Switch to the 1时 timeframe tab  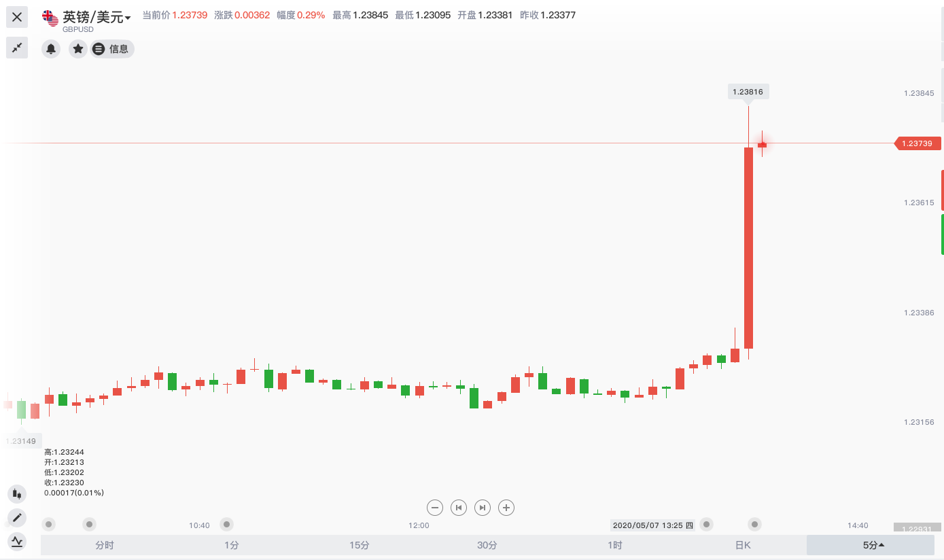[615, 545]
